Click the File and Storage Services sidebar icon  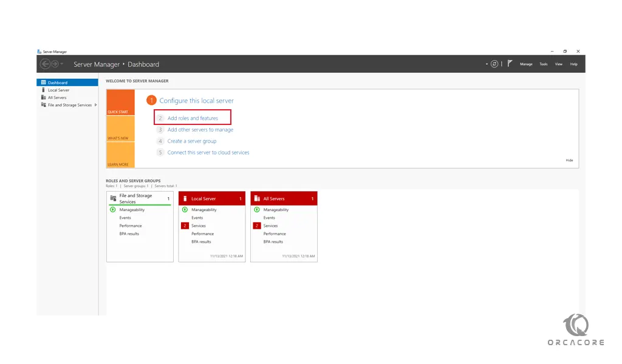point(44,105)
